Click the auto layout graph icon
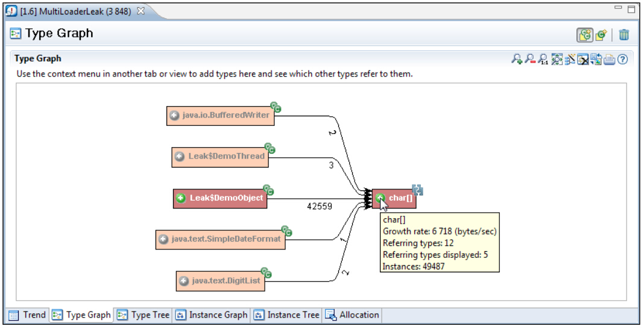 570,59
